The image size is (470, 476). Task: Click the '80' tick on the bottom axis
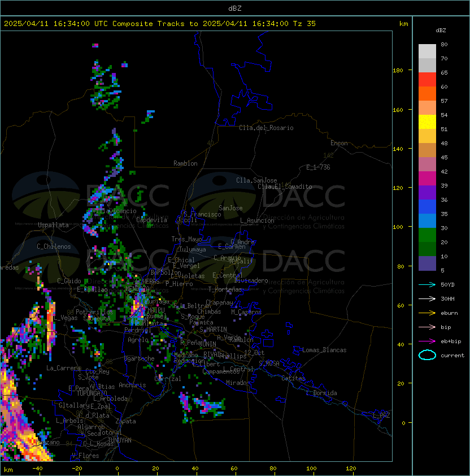(273, 469)
